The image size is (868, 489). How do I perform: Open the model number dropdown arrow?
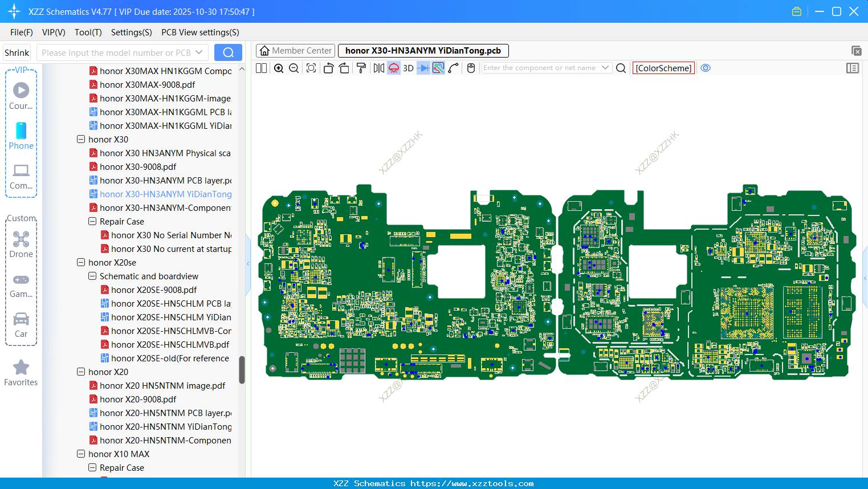[x=199, y=52]
